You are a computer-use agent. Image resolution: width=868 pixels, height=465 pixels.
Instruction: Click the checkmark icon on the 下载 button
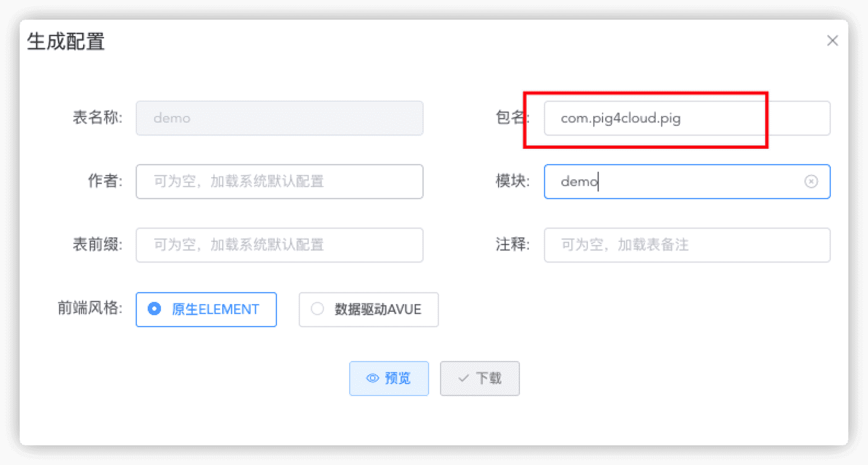(x=464, y=378)
